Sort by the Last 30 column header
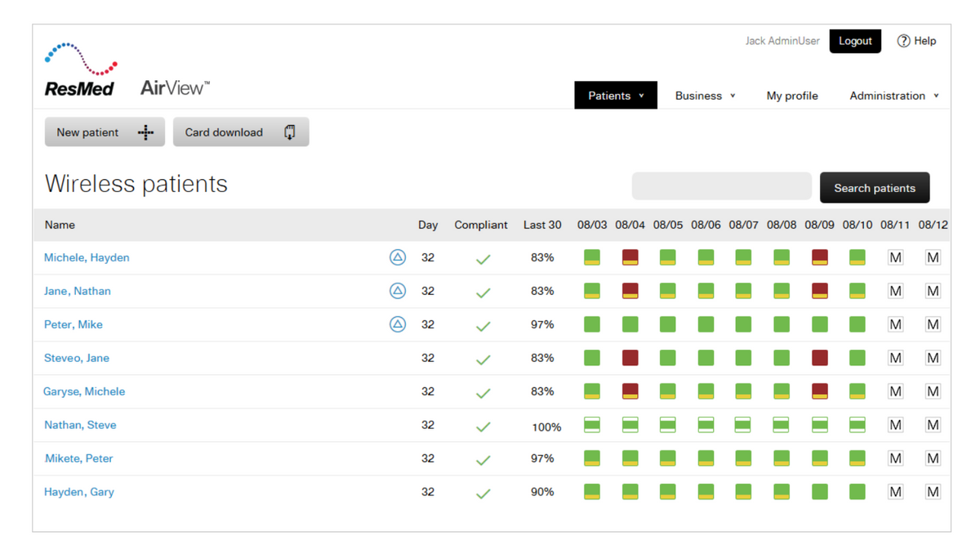The height and width of the screenshot is (550, 980). [x=542, y=225]
